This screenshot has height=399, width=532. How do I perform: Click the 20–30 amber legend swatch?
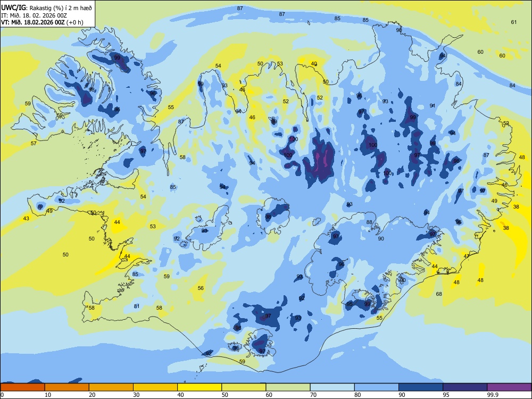click(x=111, y=387)
